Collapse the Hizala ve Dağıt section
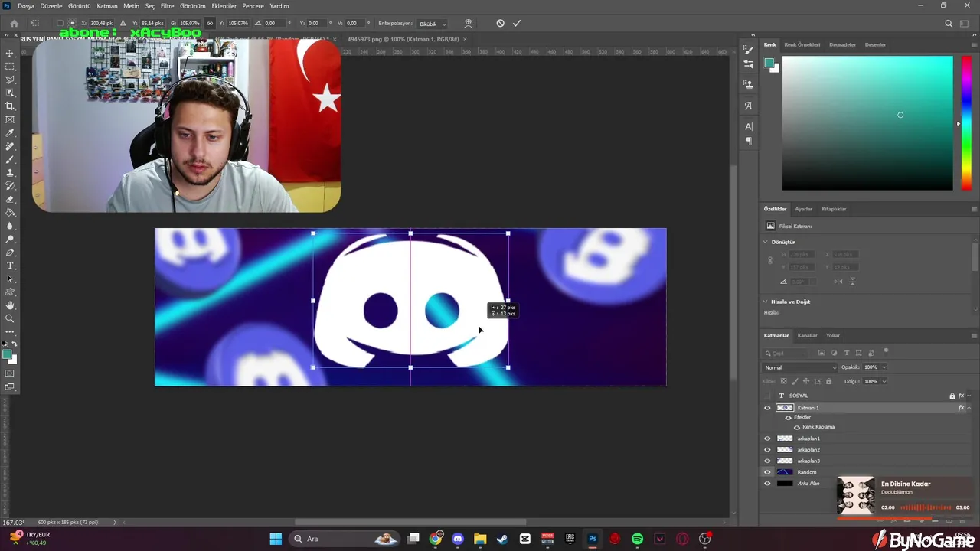980x551 pixels. coord(766,302)
